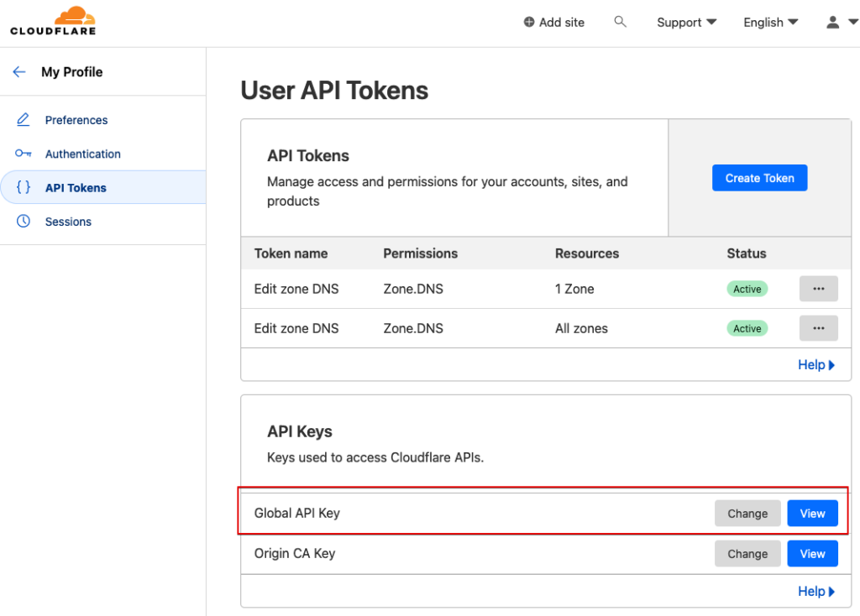Click the API Tokens braces icon

[x=23, y=187]
